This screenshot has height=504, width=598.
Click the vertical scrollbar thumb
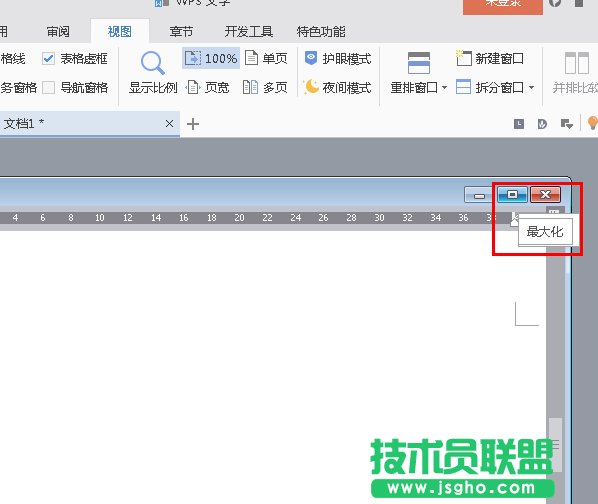coord(555,445)
